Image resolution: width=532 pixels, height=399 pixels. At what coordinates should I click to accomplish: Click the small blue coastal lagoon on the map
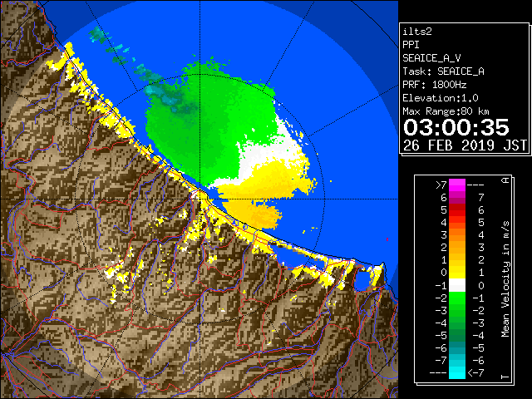362,280
